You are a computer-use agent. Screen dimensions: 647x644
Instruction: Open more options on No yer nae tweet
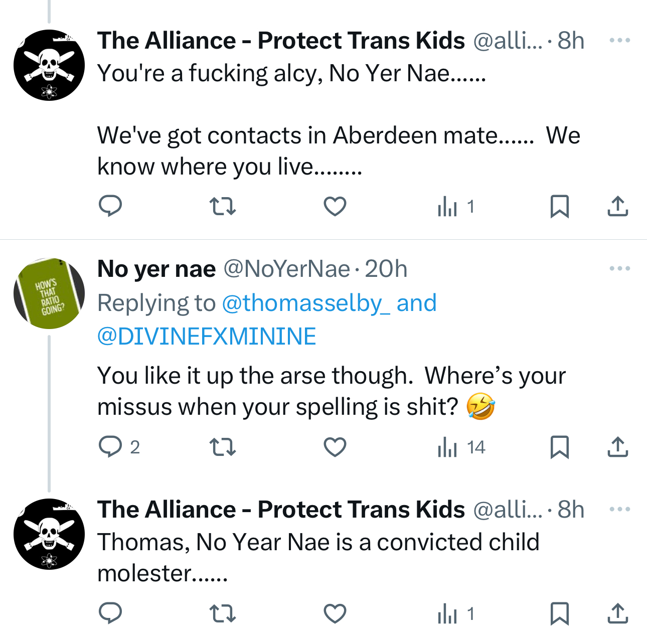coord(619,269)
